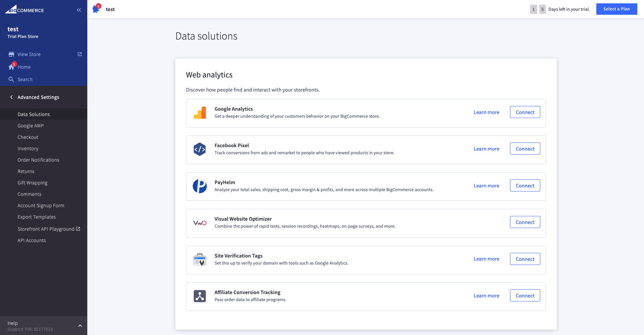
Task: Click the Search magnifier icon
Action: pyautogui.click(x=11, y=79)
